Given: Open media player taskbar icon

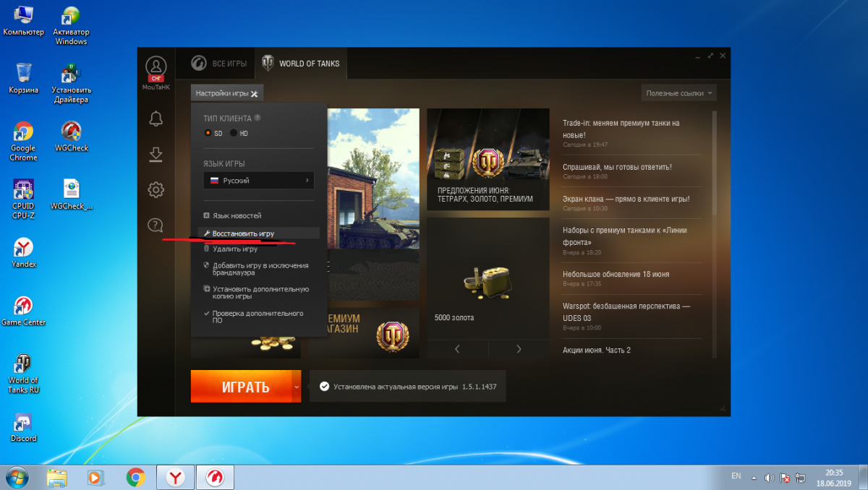Looking at the screenshot, I should point(95,478).
